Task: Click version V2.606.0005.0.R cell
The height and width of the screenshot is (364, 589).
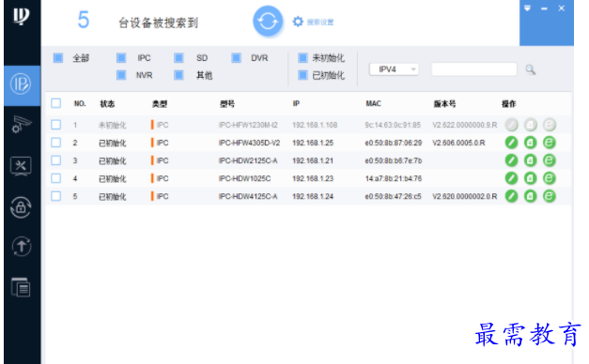Action: click(x=458, y=143)
